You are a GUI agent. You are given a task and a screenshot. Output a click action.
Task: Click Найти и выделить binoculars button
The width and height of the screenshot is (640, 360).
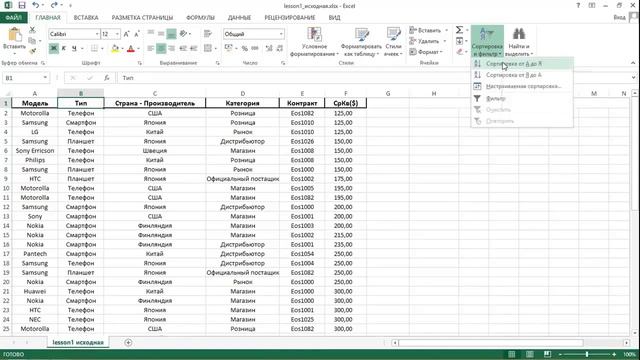tap(519, 42)
